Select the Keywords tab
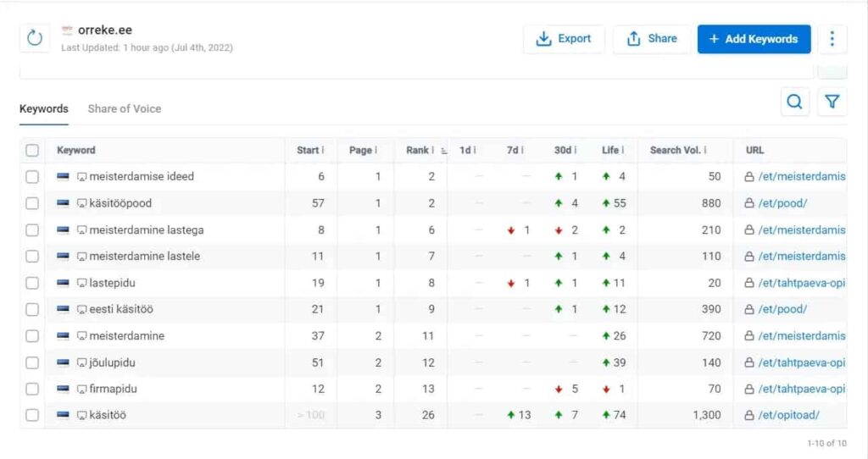868x459 pixels. click(x=44, y=109)
